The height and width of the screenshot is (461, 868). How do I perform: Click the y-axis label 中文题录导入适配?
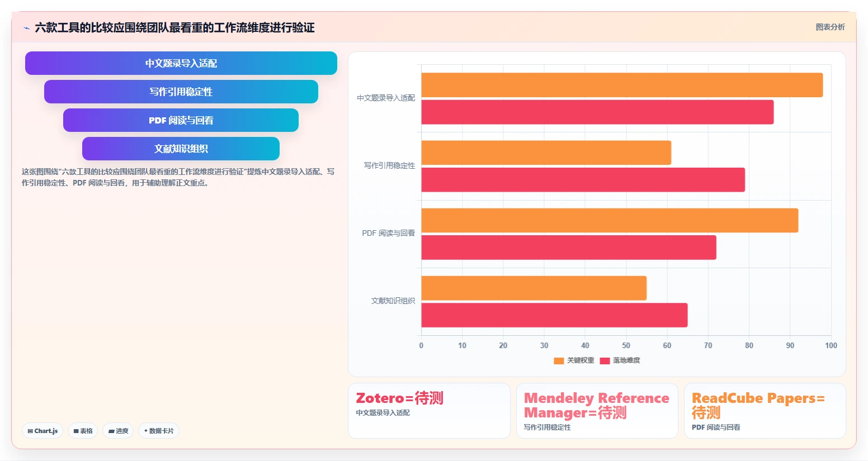(x=386, y=98)
